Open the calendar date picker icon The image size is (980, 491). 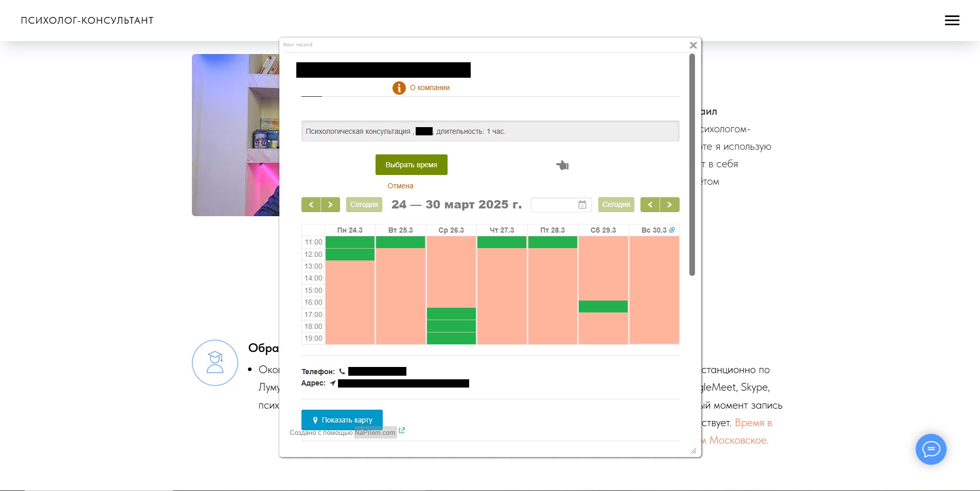coord(582,205)
